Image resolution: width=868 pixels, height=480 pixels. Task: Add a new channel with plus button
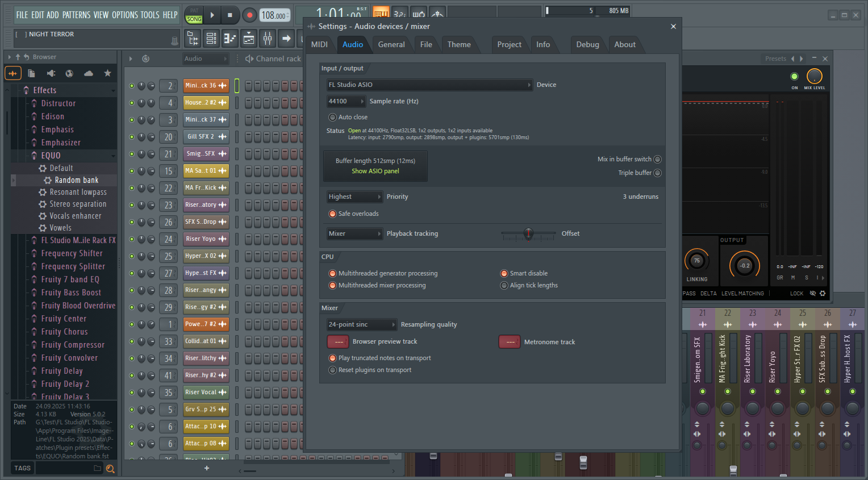point(207,468)
